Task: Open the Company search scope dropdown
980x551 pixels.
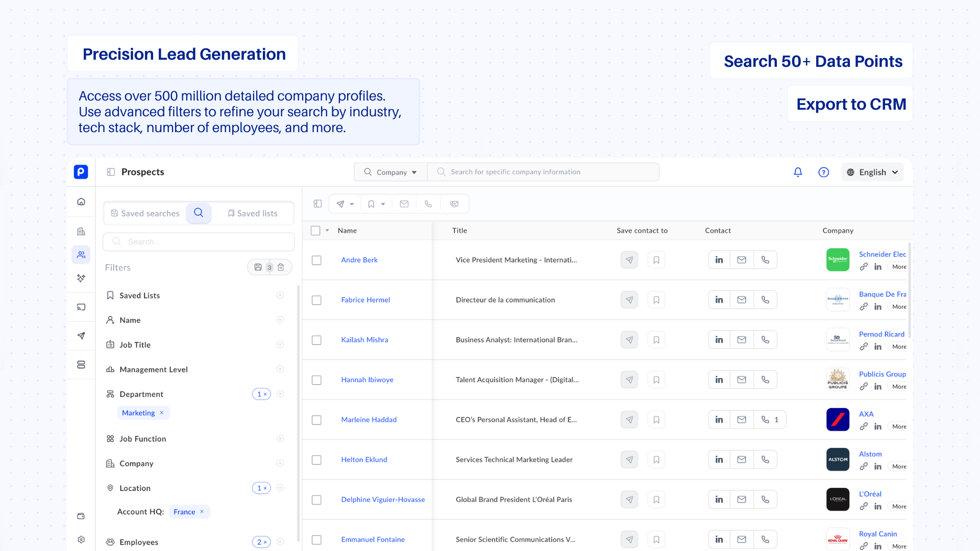Action: 390,172
